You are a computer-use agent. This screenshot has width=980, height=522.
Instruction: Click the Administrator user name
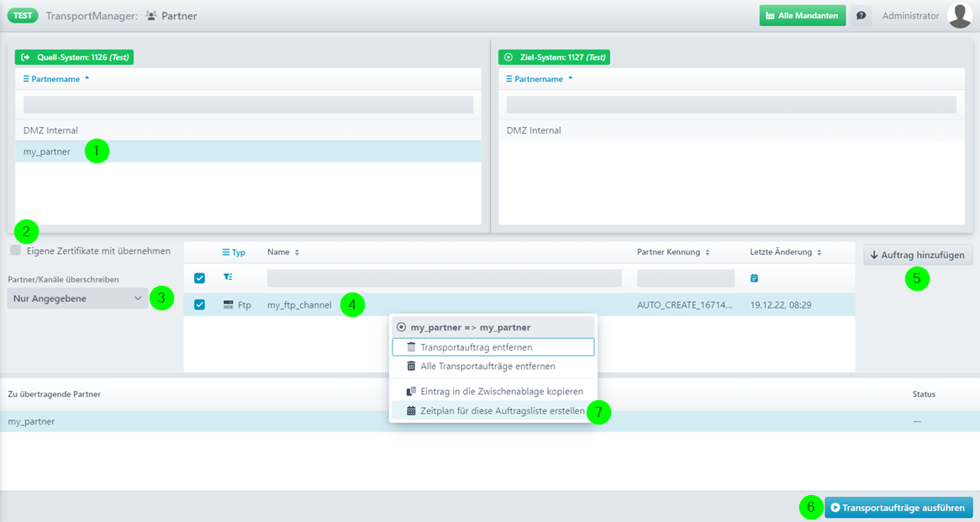pos(910,16)
